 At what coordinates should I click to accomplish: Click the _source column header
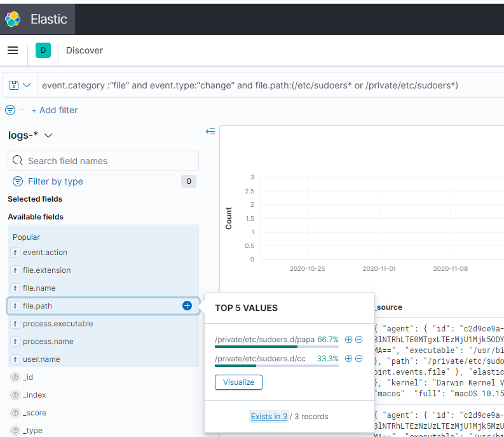[x=388, y=307]
